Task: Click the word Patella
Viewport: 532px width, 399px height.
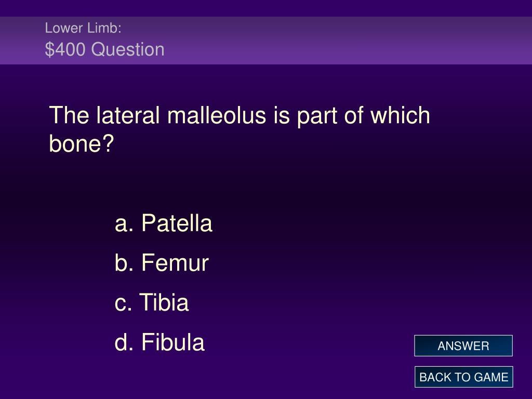Action: coord(177,223)
